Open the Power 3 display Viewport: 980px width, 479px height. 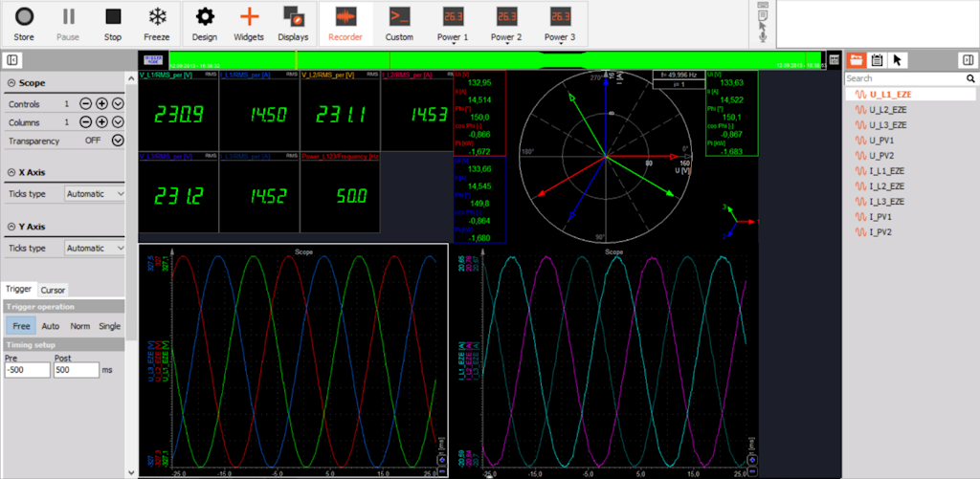coord(560,24)
